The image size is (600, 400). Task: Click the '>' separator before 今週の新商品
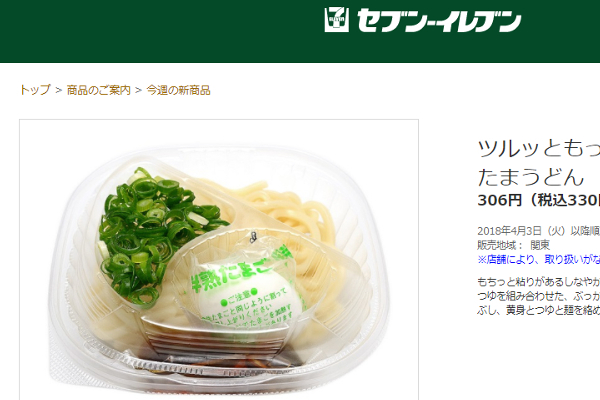coord(139,90)
